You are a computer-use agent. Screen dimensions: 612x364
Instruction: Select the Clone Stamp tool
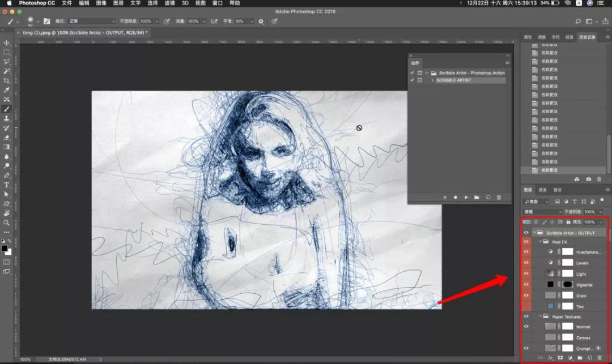[7, 118]
